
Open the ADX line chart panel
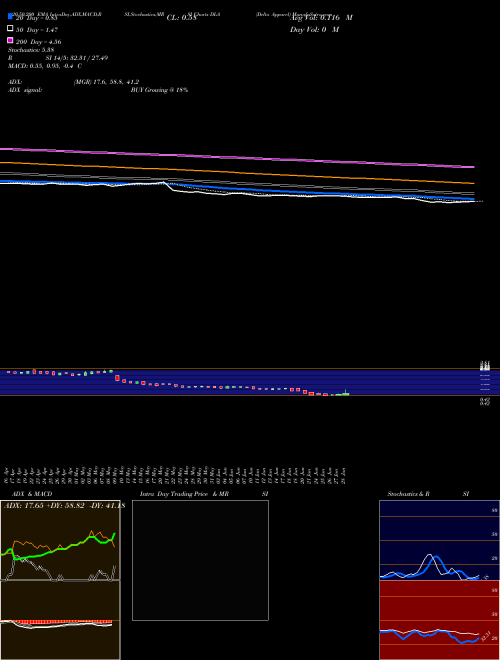[60, 540]
